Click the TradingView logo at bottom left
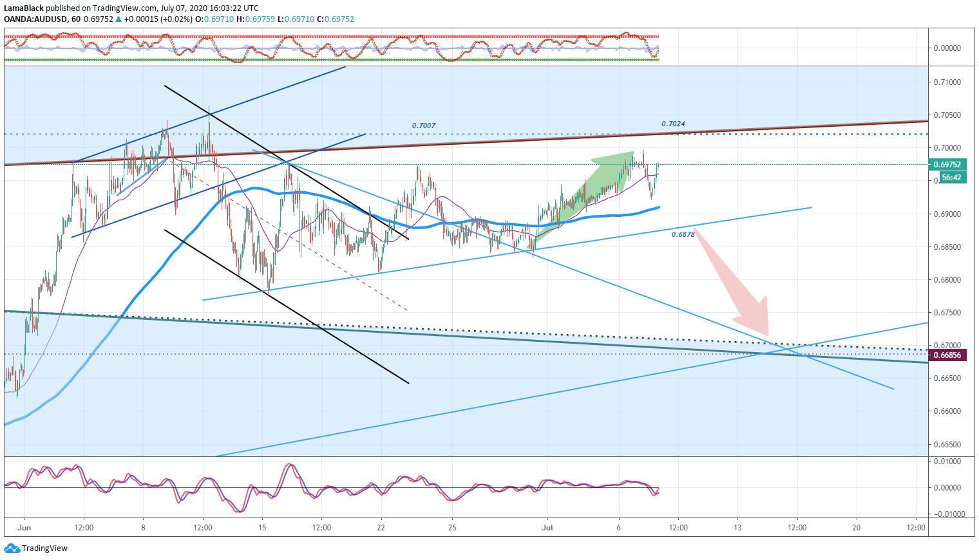This screenshot has width=979, height=560. click(x=35, y=548)
